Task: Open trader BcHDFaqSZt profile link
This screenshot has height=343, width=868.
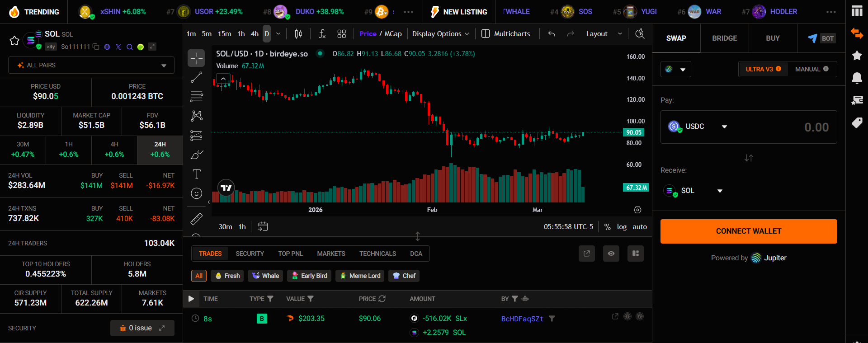Action: coord(522,319)
